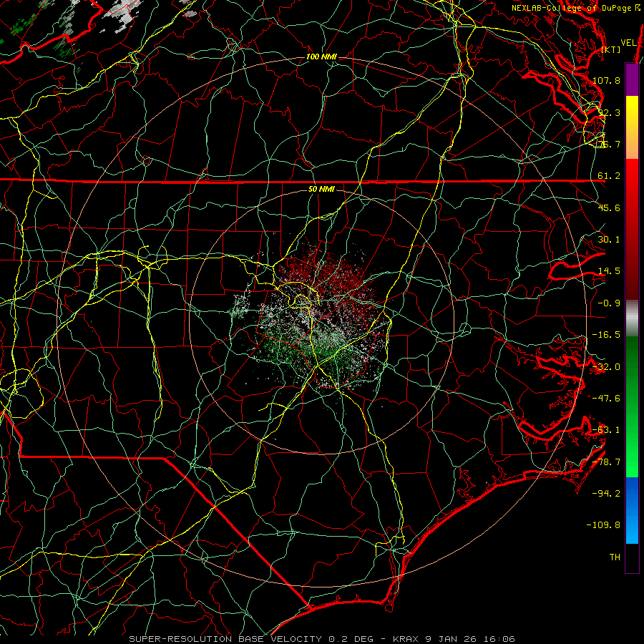644x644 pixels.
Task: Click the [KT] units label
Action: tap(611, 49)
